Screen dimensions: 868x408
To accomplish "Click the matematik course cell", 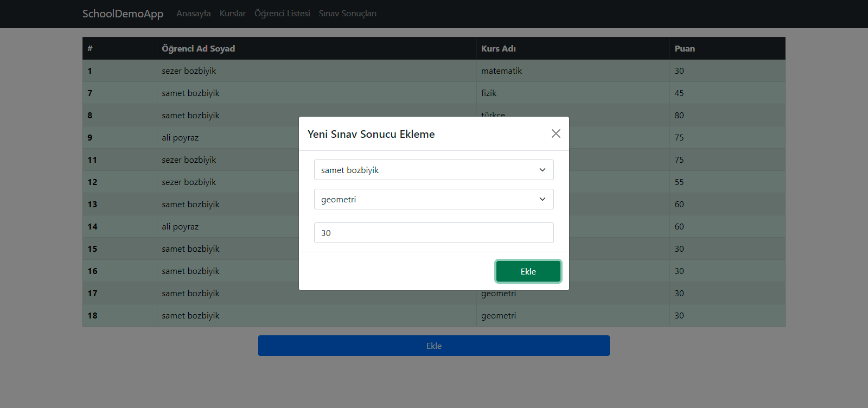I will 573,71.
